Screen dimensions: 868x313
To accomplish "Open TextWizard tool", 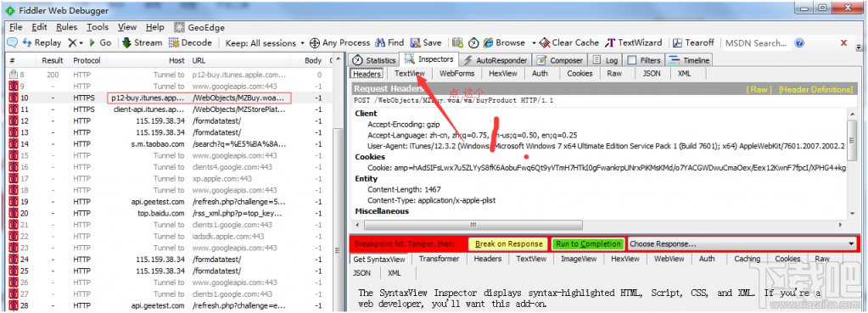I will tap(633, 42).
